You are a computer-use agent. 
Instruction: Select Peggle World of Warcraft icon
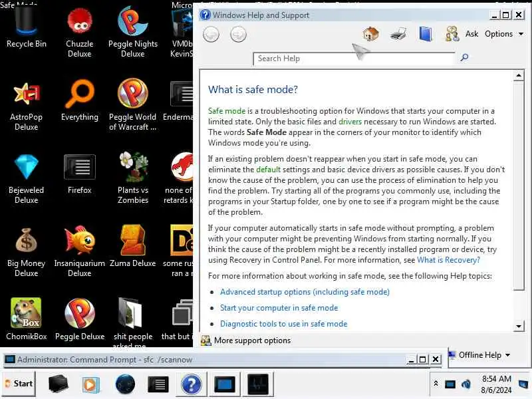tap(132, 105)
